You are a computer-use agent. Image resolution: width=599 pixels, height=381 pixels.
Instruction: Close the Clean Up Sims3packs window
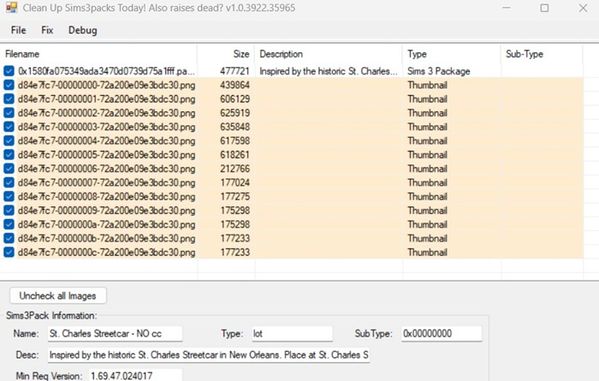click(x=583, y=8)
